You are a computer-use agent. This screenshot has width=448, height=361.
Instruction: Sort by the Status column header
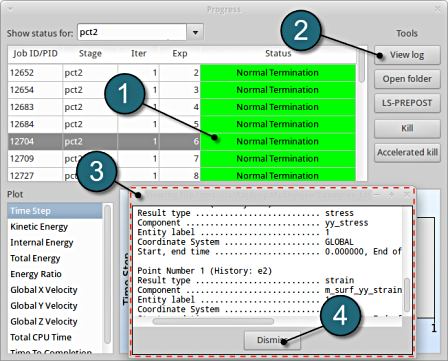click(x=278, y=54)
